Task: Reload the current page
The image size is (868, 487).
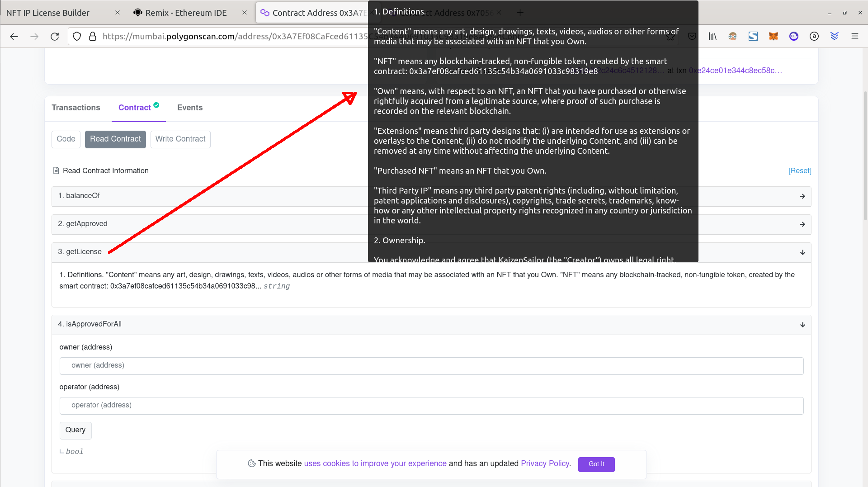Action: coord(55,37)
